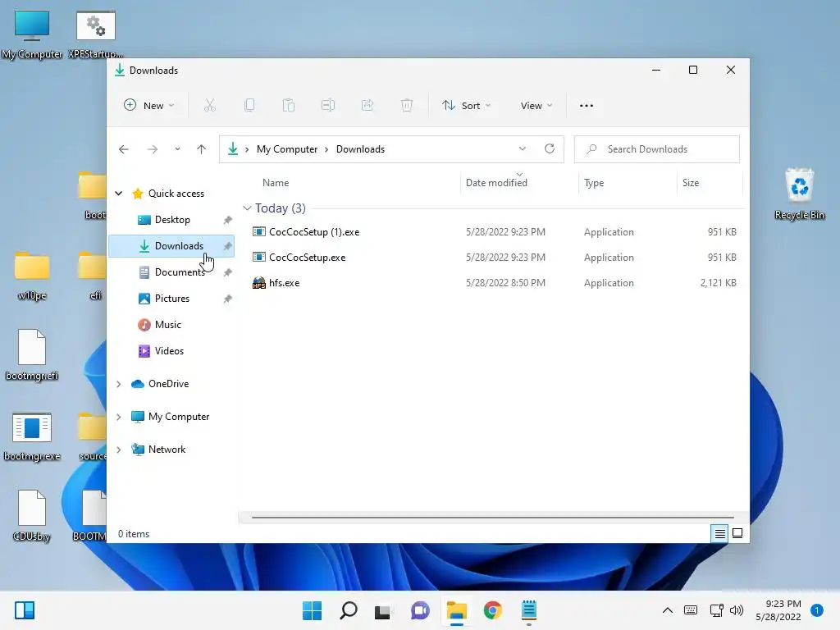Select XPEStartup desktop icon
Screen dimensions: 840x630
tap(96, 34)
